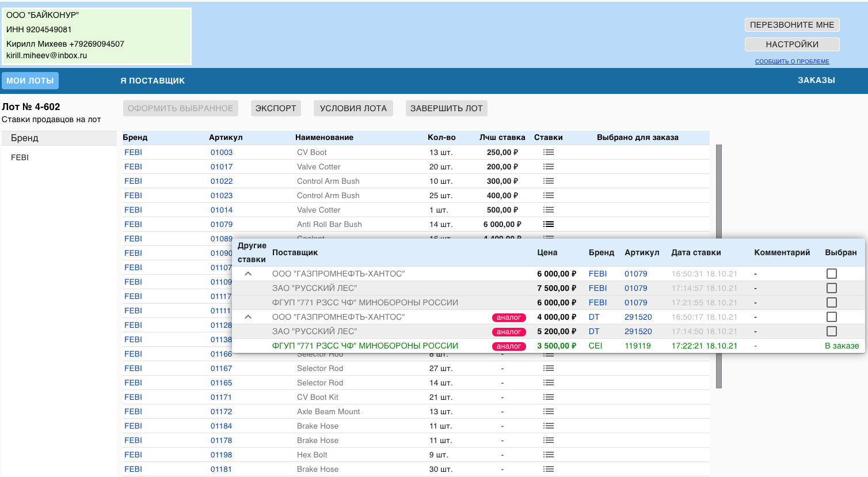Switch to МОИ ЛОТЫ tab

click(30, 81)
